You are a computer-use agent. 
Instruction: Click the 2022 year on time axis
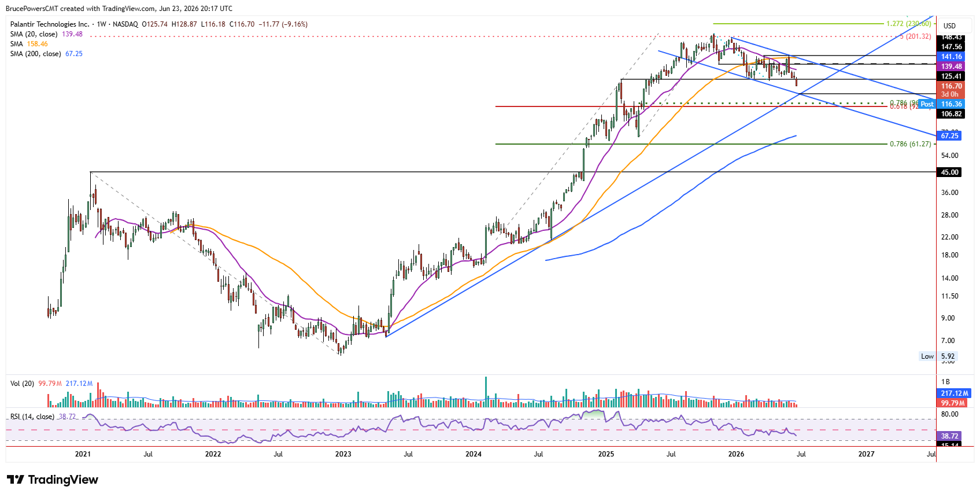[213, 454]
